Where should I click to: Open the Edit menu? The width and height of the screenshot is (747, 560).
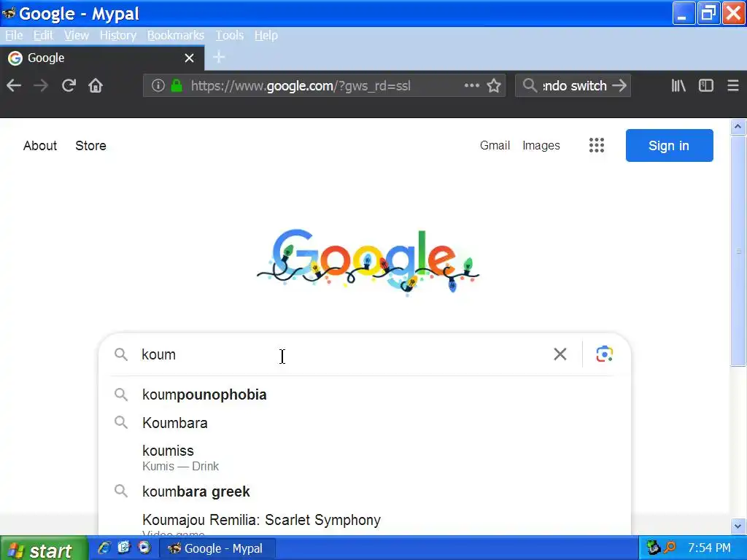click(x=43, y=35)
